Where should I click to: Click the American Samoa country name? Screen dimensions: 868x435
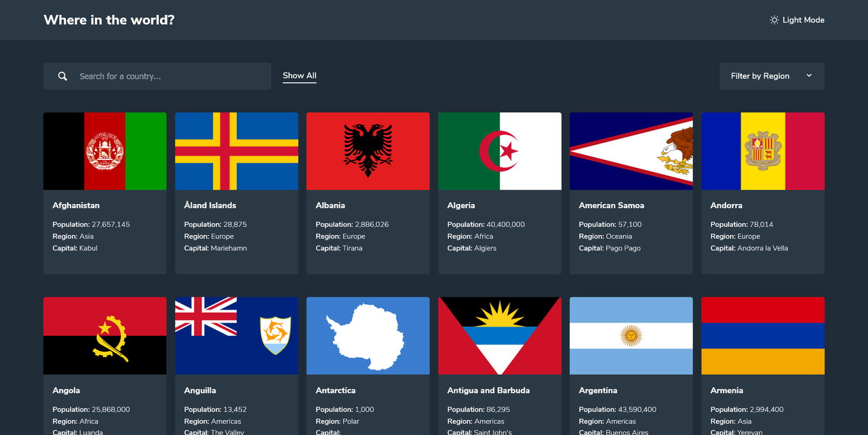click(x=612, y=205)
